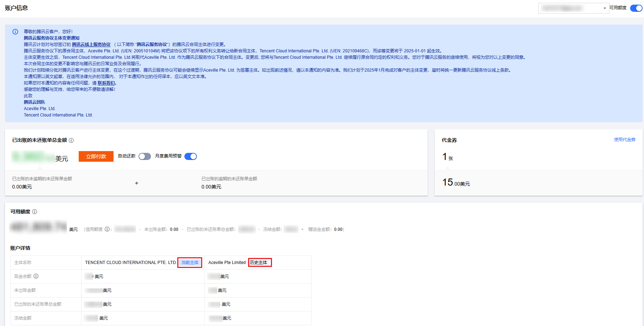Toggle the 自动还款 switch
Viewport: 644px width, 326px height.
(x=145, y=156)
